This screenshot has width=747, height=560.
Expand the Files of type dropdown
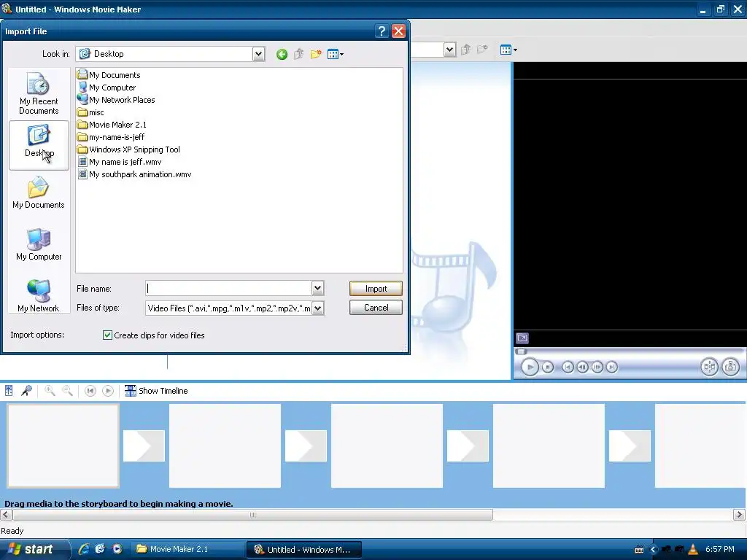(x=318, y=308)
